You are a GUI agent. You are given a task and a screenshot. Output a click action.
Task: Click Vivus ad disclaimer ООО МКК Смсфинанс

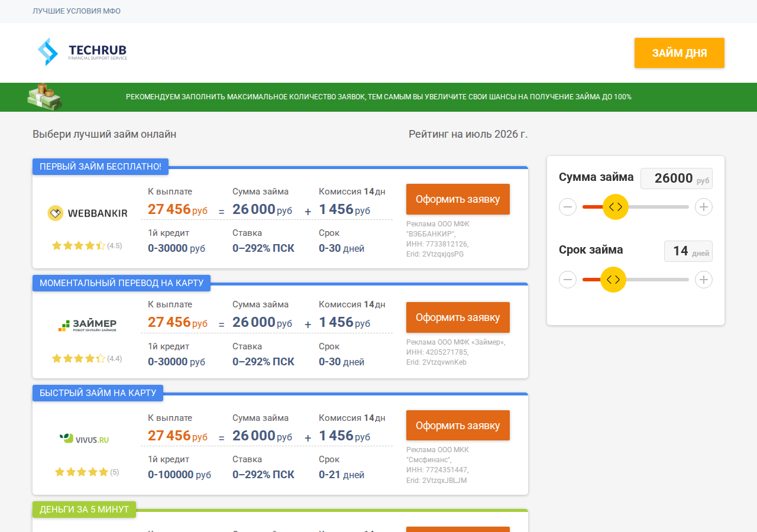[438, 465]
